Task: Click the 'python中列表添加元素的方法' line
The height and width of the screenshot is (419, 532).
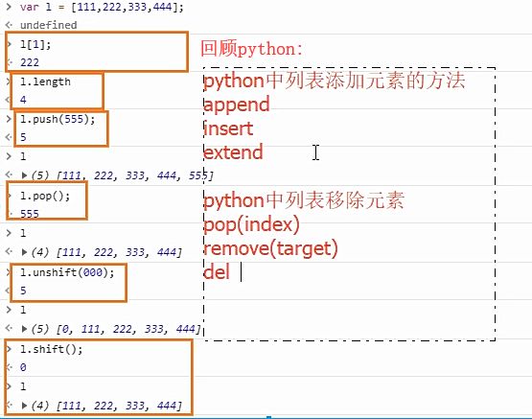Action: tap(335, 81)
